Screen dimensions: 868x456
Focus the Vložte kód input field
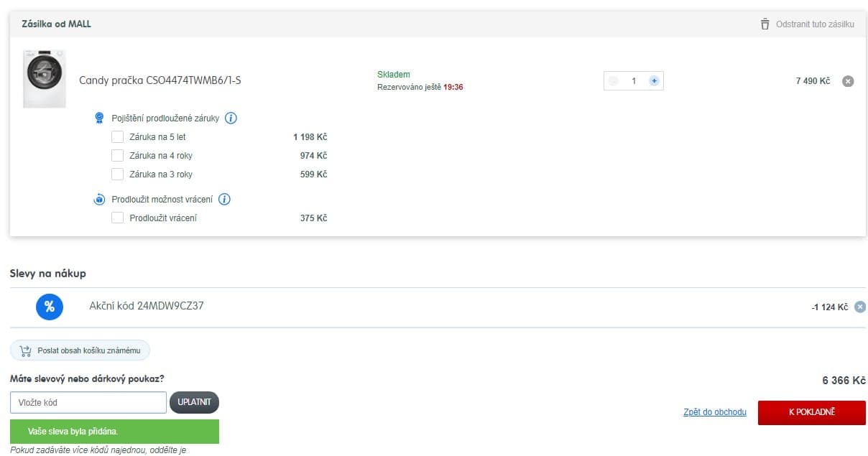tap(88, 402)
